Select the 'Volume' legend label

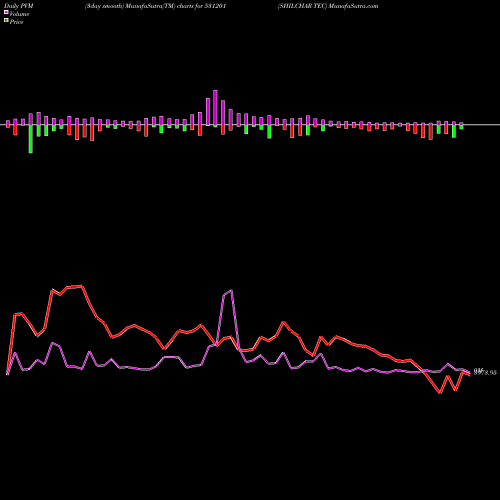coord(19,14)
